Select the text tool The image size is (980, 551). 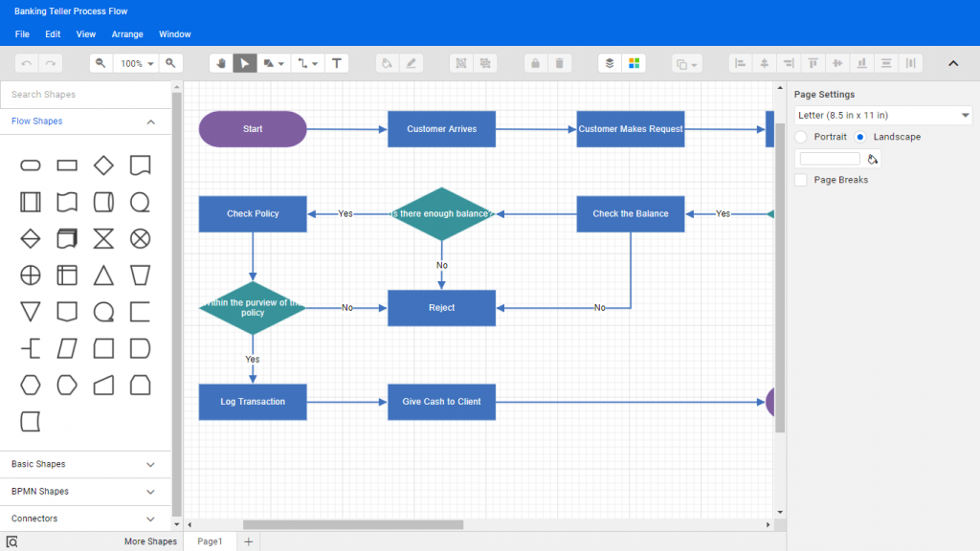click(336, 63)
